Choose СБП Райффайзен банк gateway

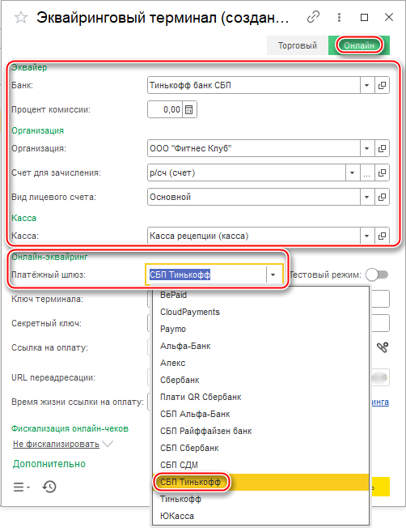point(260,431)
